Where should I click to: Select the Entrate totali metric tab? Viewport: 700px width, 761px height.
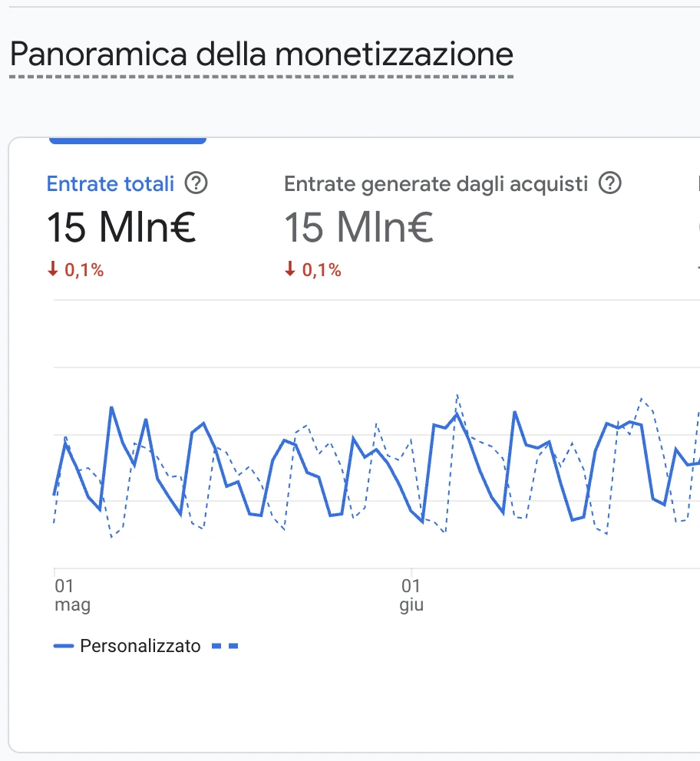(111, 184)
